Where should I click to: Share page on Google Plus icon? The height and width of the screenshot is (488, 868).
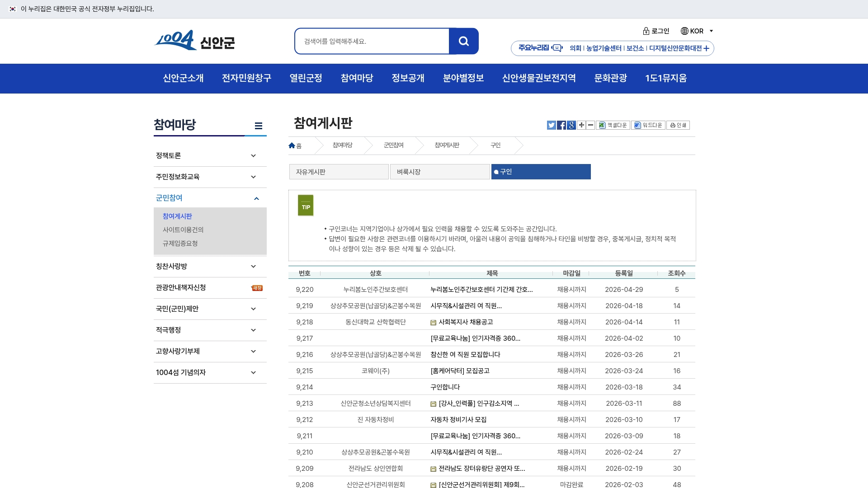click(x=571, y=125)
